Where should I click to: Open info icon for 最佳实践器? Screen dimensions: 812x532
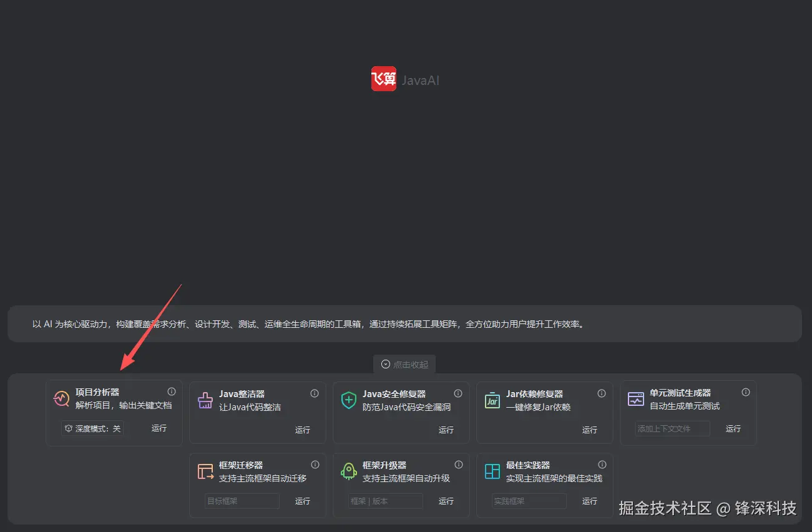tap(602, 465)
